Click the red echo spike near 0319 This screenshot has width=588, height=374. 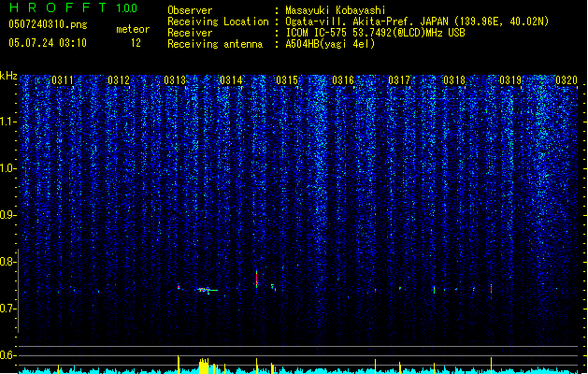(492, 289)
